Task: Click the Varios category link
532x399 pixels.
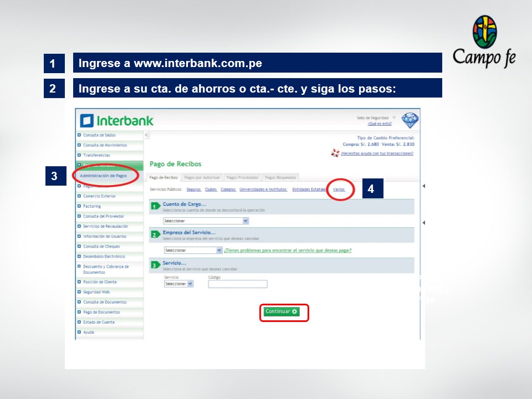Action: tap(339, 190)
